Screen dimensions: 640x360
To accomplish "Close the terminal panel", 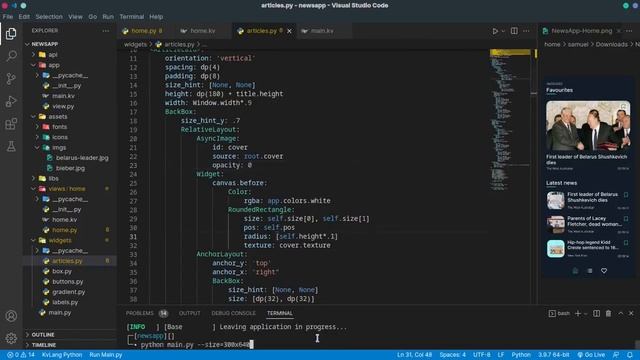I will [x=631, y=313].
